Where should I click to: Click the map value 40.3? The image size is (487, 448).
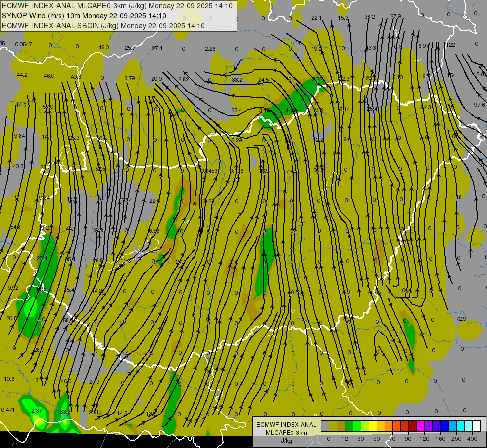(x=18, y=166)
